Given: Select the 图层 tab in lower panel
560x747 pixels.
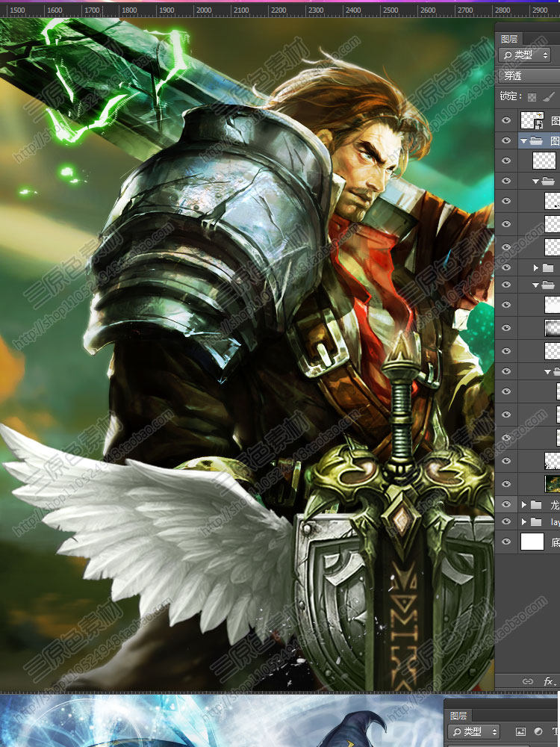Looking at the screenshot, I should click(458, 715).
